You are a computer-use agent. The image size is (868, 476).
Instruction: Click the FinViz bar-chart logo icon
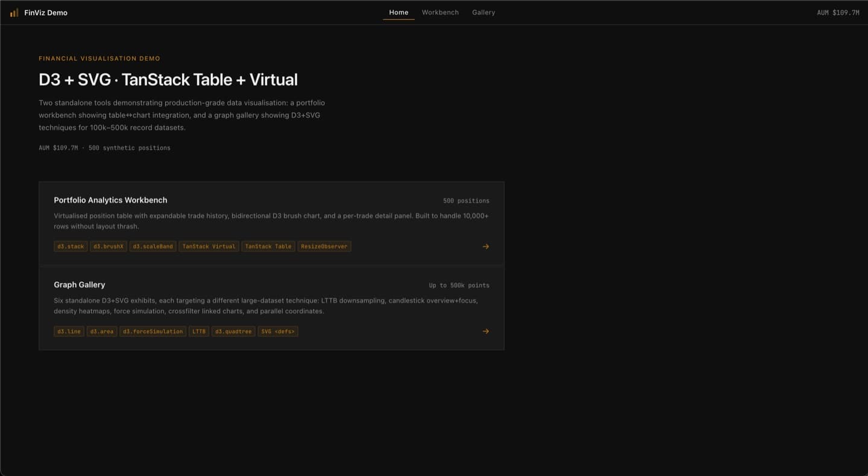[14, 13]
